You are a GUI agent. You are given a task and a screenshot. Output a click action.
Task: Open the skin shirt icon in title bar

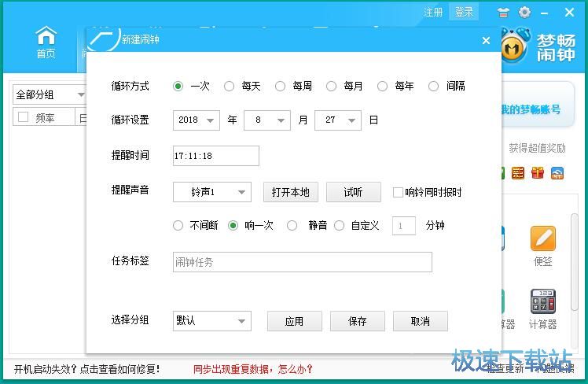click(x=503, y=13)
